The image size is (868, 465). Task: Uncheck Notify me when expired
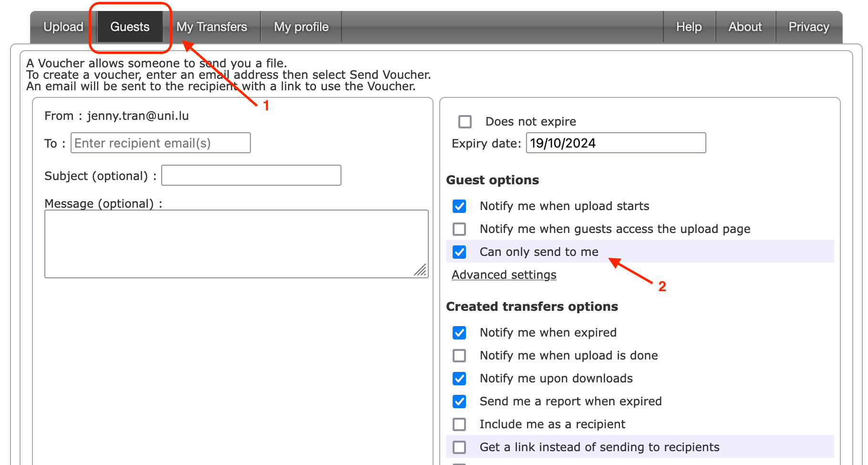pos(459,333)
